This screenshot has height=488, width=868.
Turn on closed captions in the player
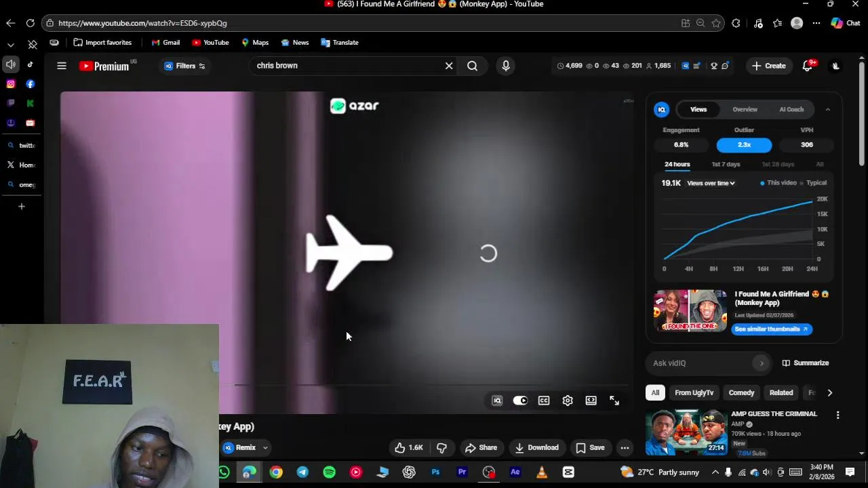[x=544, y=401]
